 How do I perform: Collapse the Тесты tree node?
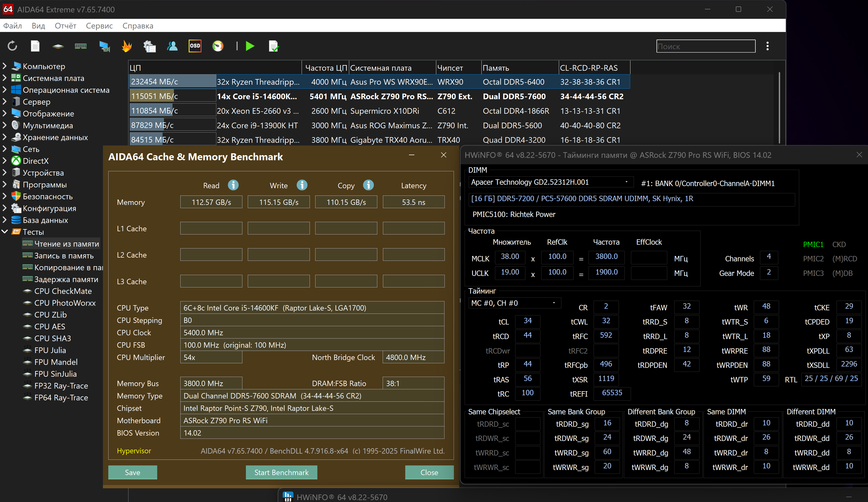point(5,232)
